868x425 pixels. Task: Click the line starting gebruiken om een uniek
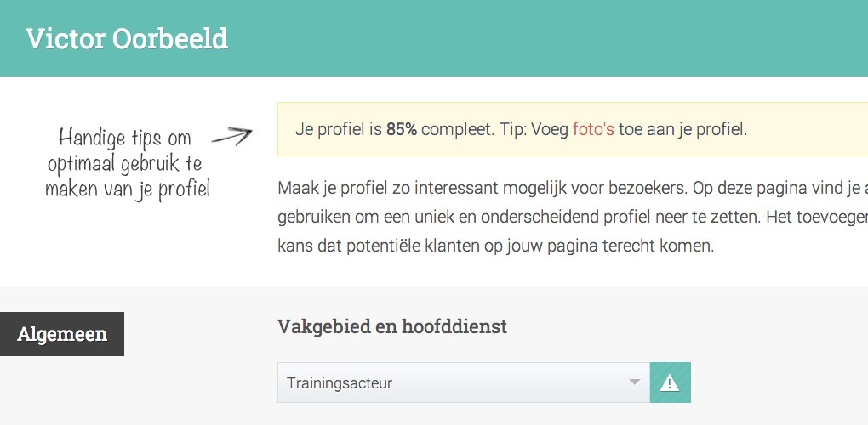pyautogui.click(x=573, y=217)
